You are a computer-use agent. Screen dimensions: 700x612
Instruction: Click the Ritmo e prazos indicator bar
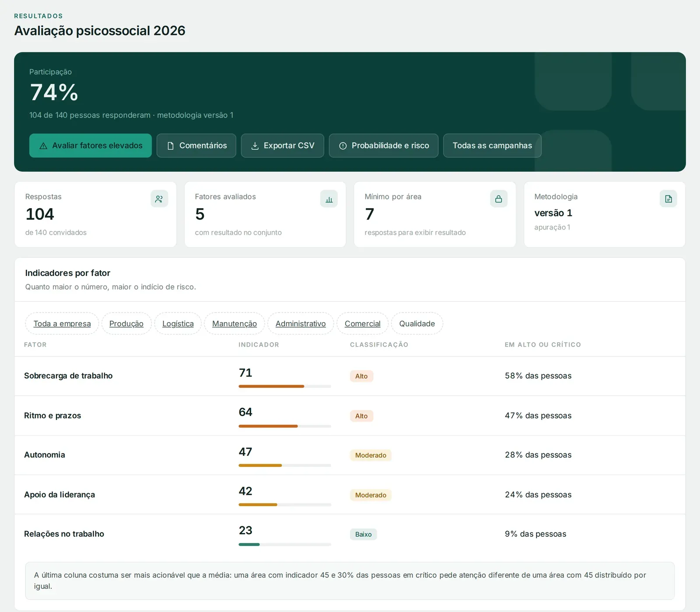coord(285,426)
